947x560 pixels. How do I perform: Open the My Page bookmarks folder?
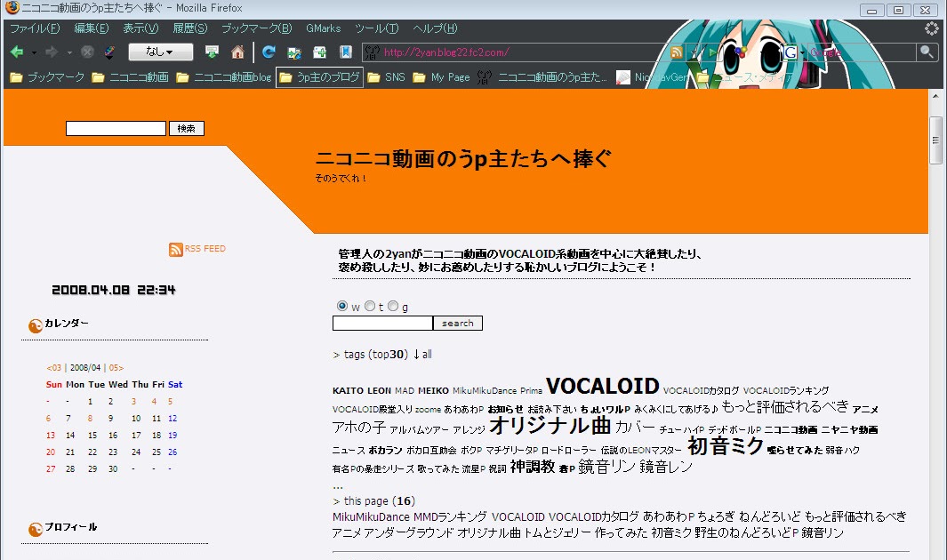[442, 77]
